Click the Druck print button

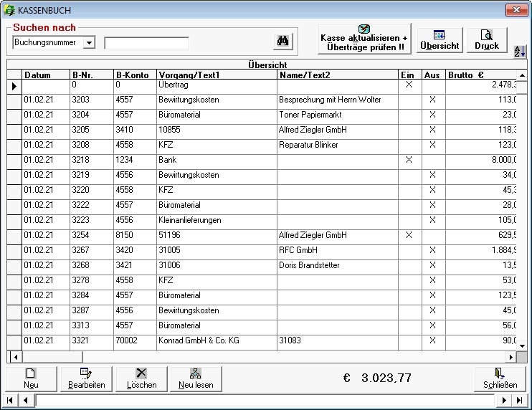(x=487, y=40)
